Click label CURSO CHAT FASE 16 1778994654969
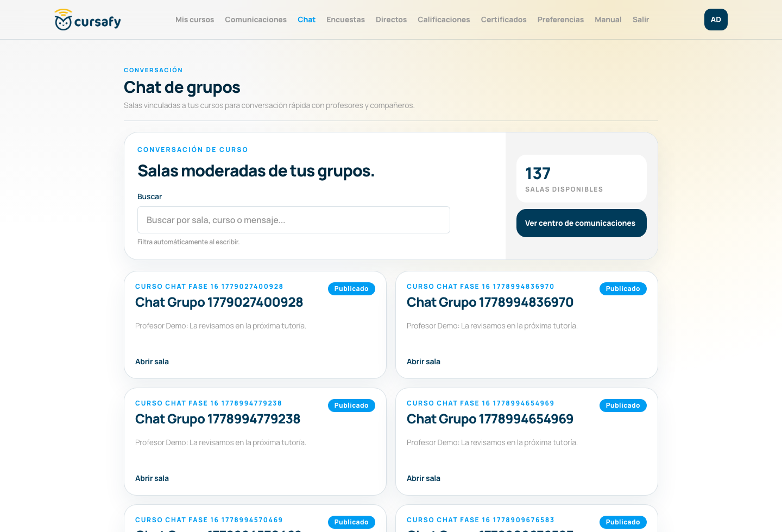 click(x=481, y=403)
